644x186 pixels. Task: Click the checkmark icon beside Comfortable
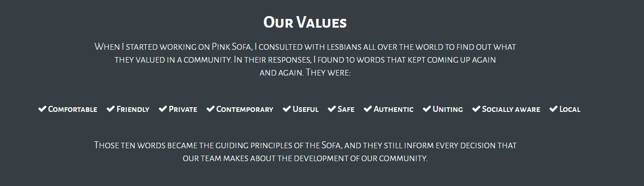[42, 109]
